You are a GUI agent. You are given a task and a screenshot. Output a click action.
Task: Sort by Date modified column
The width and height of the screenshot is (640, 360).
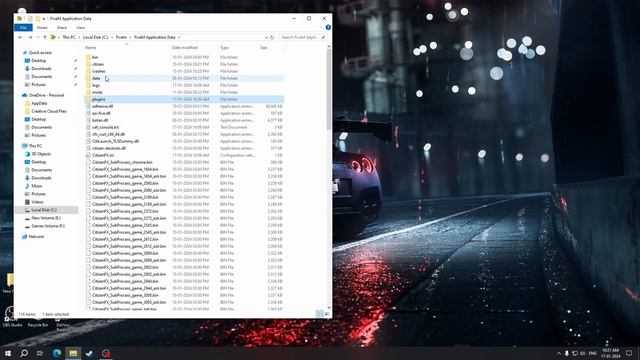tap(184, 48)
